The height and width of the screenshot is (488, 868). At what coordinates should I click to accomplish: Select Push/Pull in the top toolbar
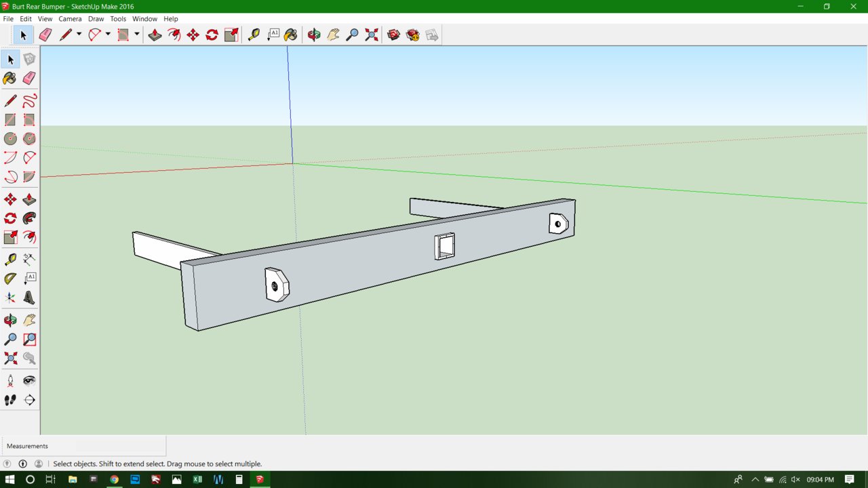(155, 35)
